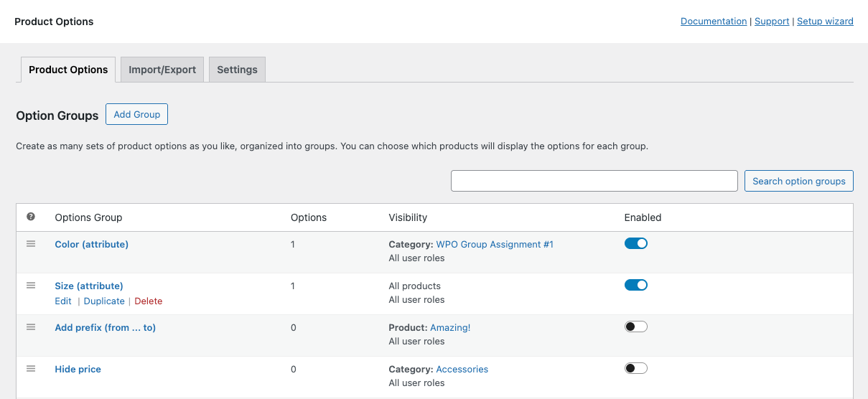This screenshot has height=399, width=868.
Task: Enable the Add prefix group toggle
Action: (x=635, y=327)
